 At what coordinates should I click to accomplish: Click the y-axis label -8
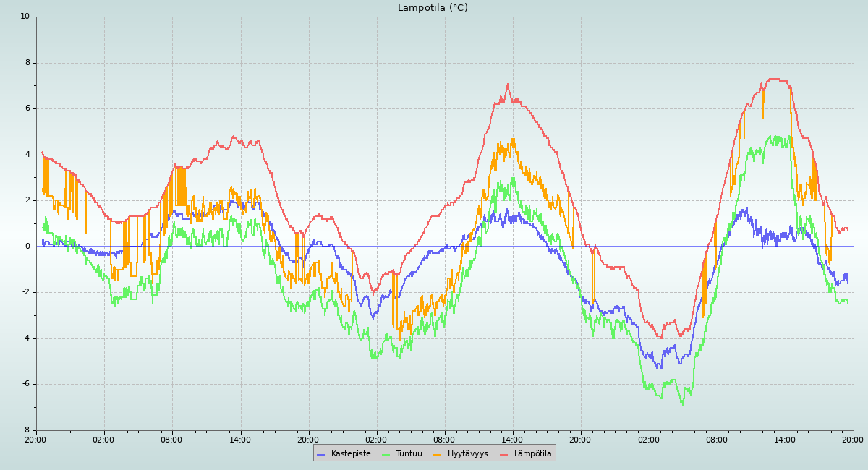[25, 430]
